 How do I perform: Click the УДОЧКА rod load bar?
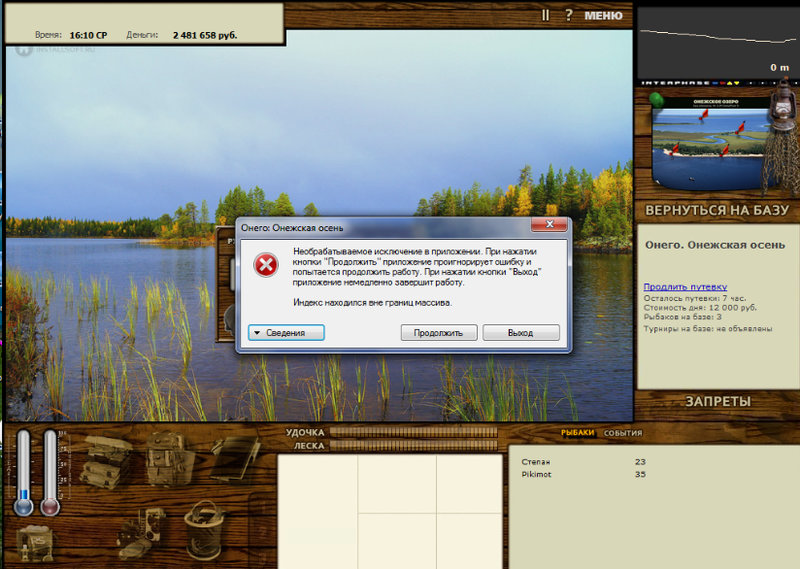tap(413, 432)
